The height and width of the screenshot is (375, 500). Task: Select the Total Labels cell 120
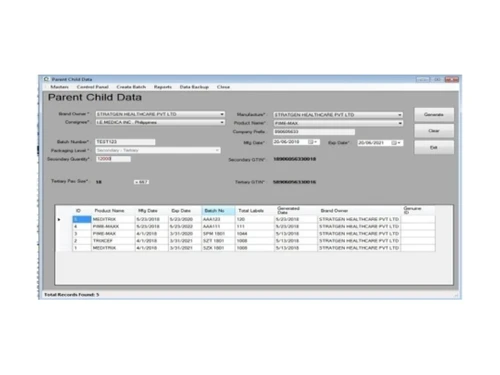coord(255,219)
